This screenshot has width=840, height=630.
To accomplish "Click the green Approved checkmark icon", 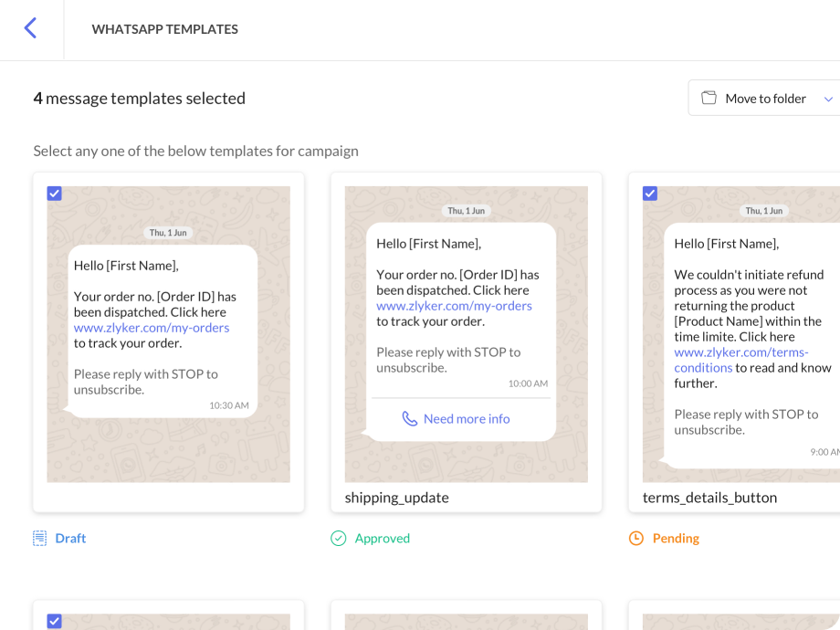I will pyautogui.click(x=339, y=539).
